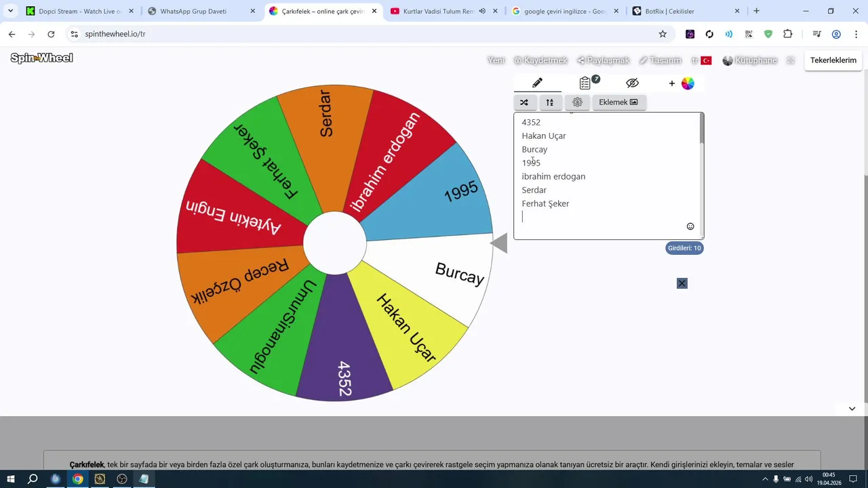Click the Girdileri: 10 entries counter
This screenshot has height=488, width=868.
click(684, 248)
